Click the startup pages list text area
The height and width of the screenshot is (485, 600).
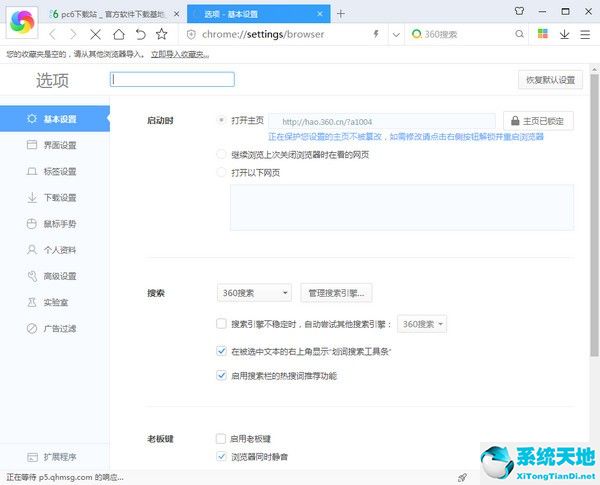coord(402,207)
